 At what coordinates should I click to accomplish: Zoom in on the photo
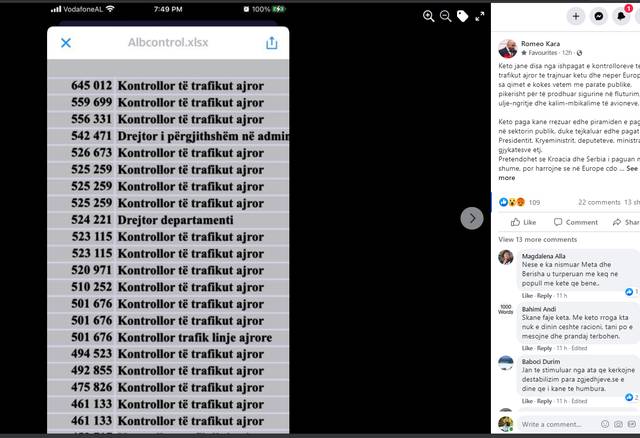click(x=428, y=16)
